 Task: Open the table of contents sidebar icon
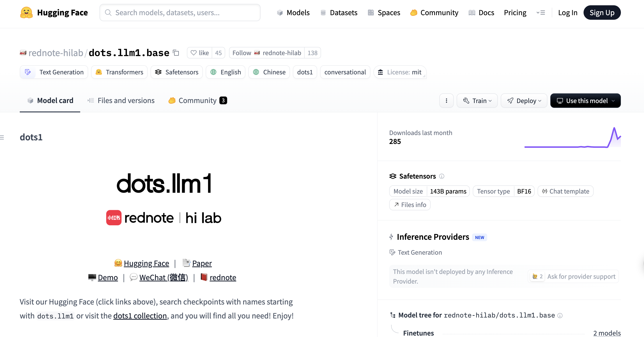tap(2, 137)
